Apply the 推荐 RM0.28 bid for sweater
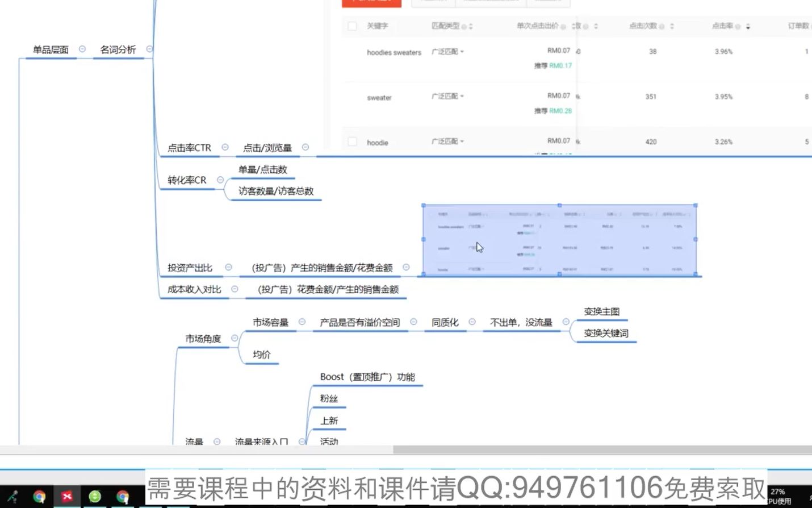Screen dimensions: 812x508 [x=559, y=111]
